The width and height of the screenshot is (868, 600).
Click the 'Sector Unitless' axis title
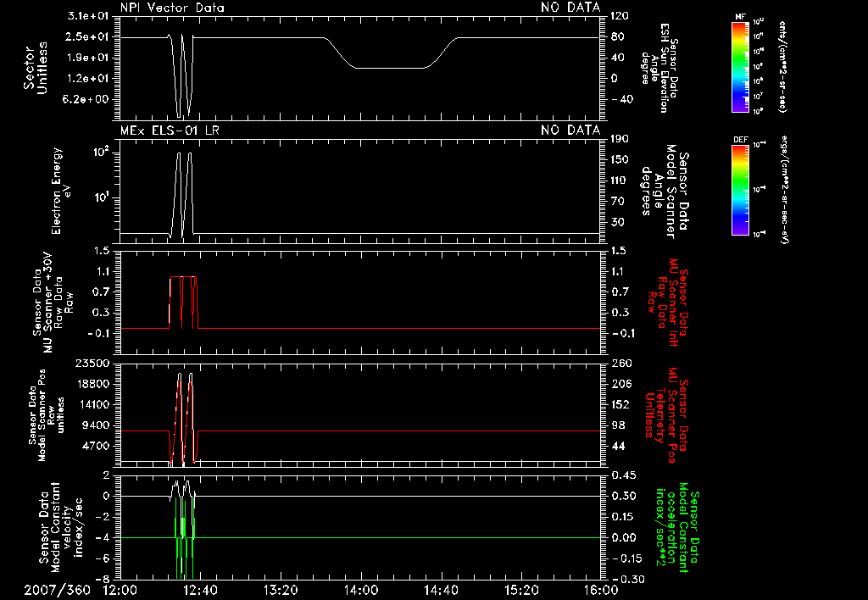[36, 68]
